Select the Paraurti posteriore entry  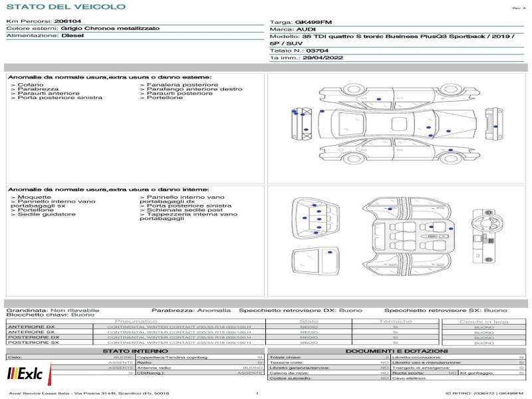tap(180, 93)
